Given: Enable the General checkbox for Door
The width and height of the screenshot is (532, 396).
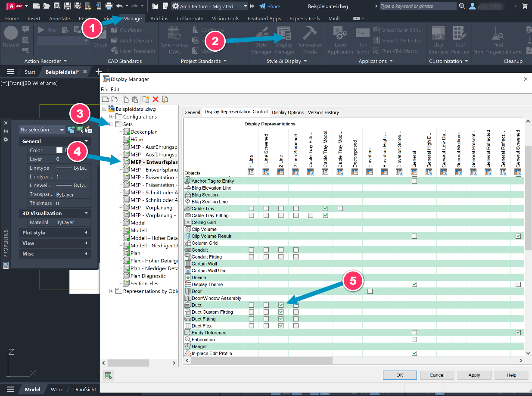Looking at the screenshot, I should click(x=370, y=291).
